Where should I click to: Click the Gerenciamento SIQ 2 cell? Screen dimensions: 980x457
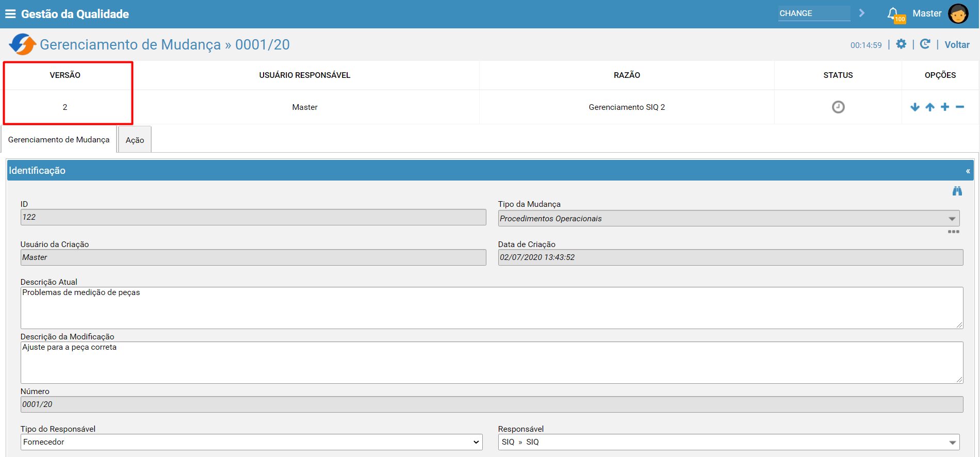(x=627, y=107)
